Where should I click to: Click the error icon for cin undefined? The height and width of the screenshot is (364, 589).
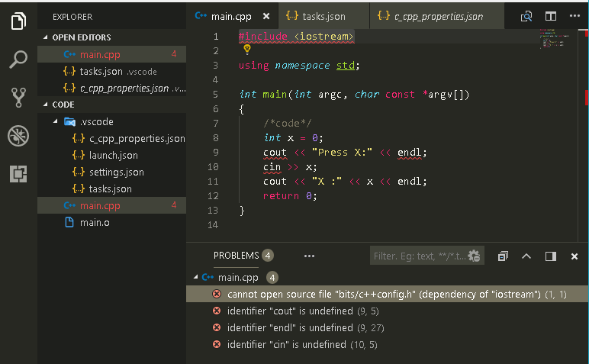[x=217, y=344]
